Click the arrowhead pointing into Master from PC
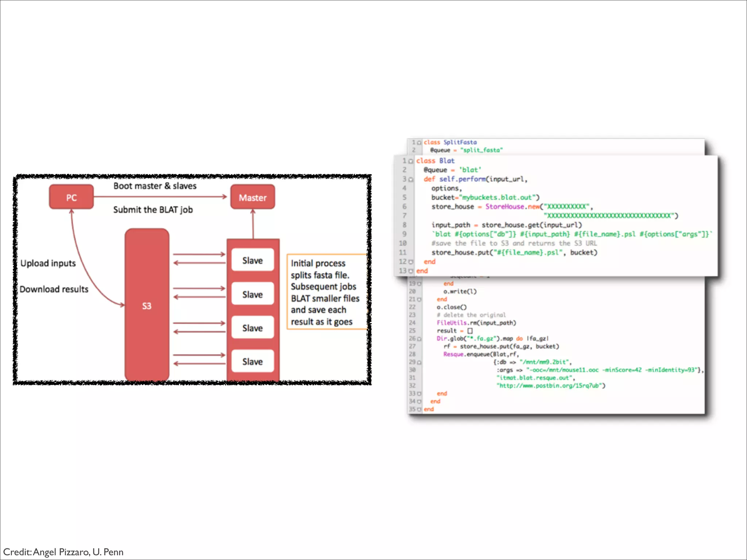747x560 pixels. click(x=224, y=197)
